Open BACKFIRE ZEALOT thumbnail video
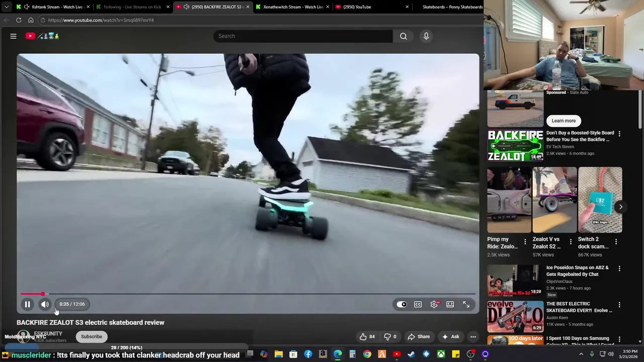Viewport: 644px width, 362px height. pyautogui.click(x=515, y=146)
